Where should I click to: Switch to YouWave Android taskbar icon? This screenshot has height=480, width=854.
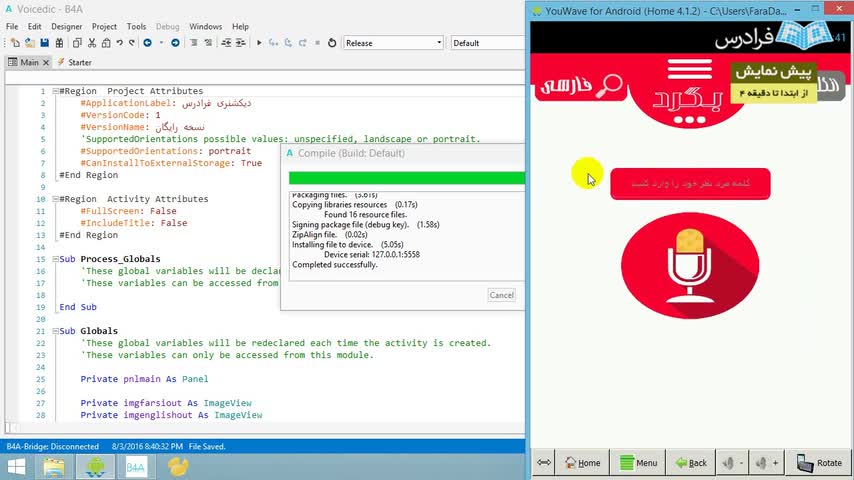click(95, 467)
